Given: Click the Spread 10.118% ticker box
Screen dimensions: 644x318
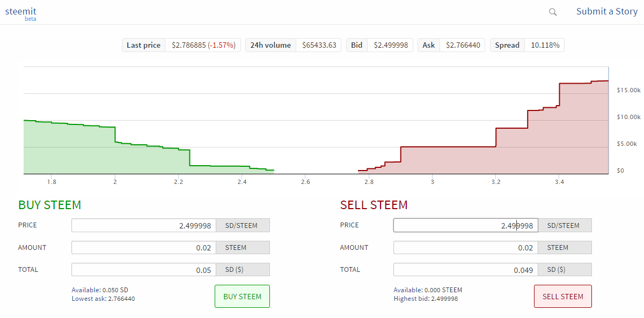Looking at the screenshot, I should [526, 45].
